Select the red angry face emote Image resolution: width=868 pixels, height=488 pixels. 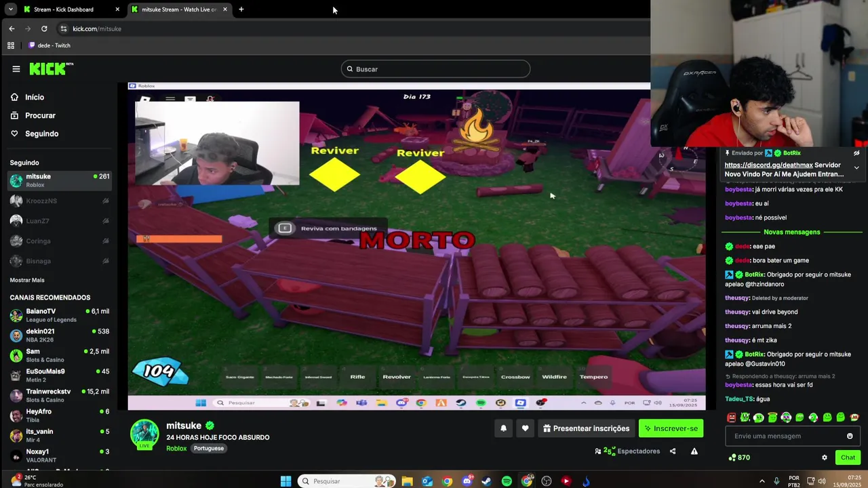(x=731, y=418)
